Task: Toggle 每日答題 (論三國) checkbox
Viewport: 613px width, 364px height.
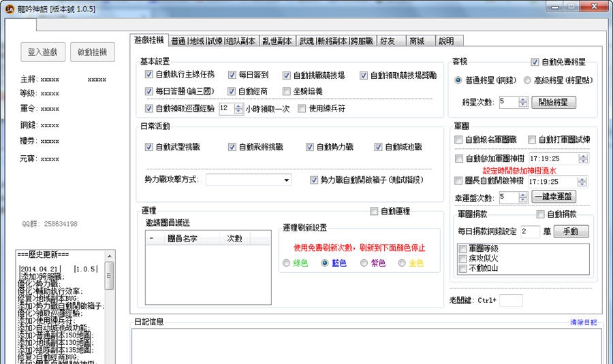Action: click(148, 91)
